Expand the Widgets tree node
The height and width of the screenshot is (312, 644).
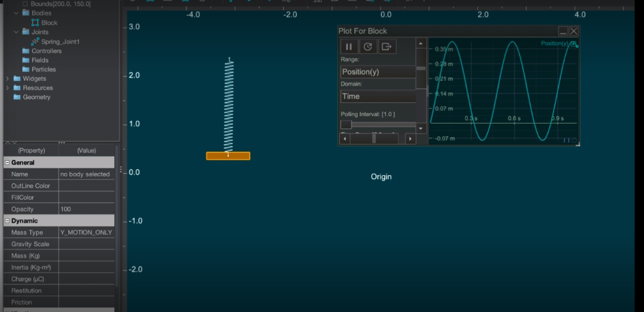(x=7, y=79)
